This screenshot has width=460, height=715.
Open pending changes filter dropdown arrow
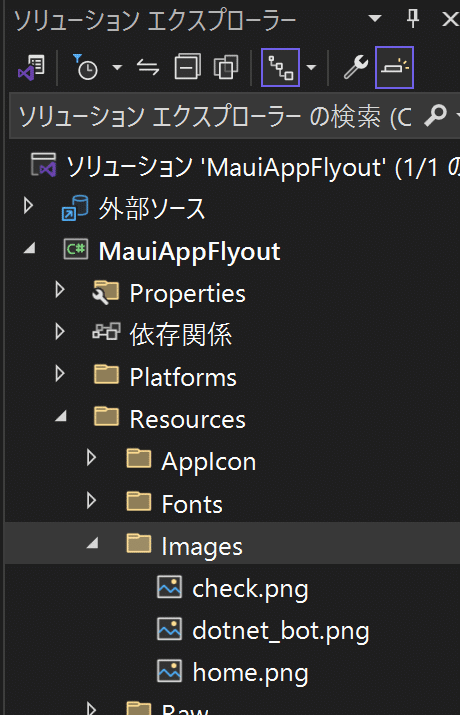[117, 68]
